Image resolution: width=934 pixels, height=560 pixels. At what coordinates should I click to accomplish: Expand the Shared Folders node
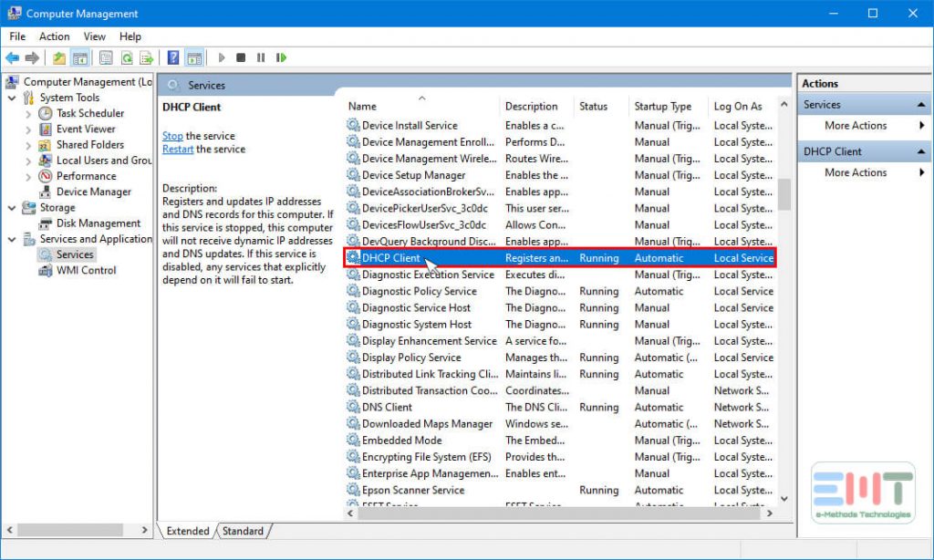28,145
